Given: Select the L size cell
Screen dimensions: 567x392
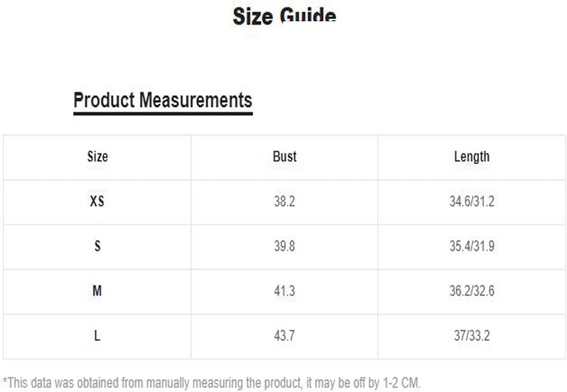Looking at the screenshot, I should pyautogui.click(x=97, y=336).
